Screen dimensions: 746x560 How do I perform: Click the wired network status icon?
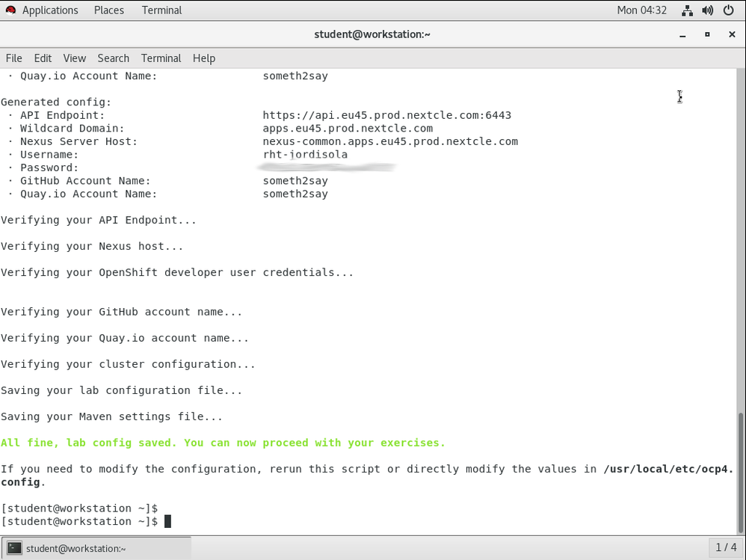(x=687, y=10)
